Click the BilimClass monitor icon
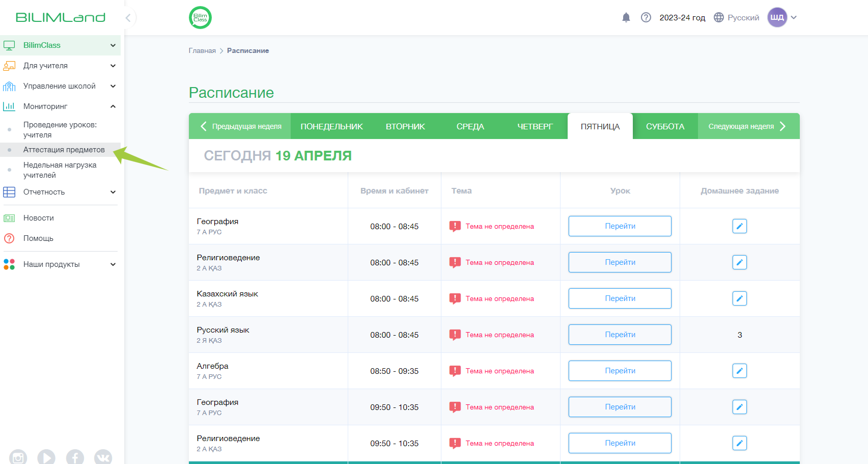 pyautogui.click(x=9, y=45)
